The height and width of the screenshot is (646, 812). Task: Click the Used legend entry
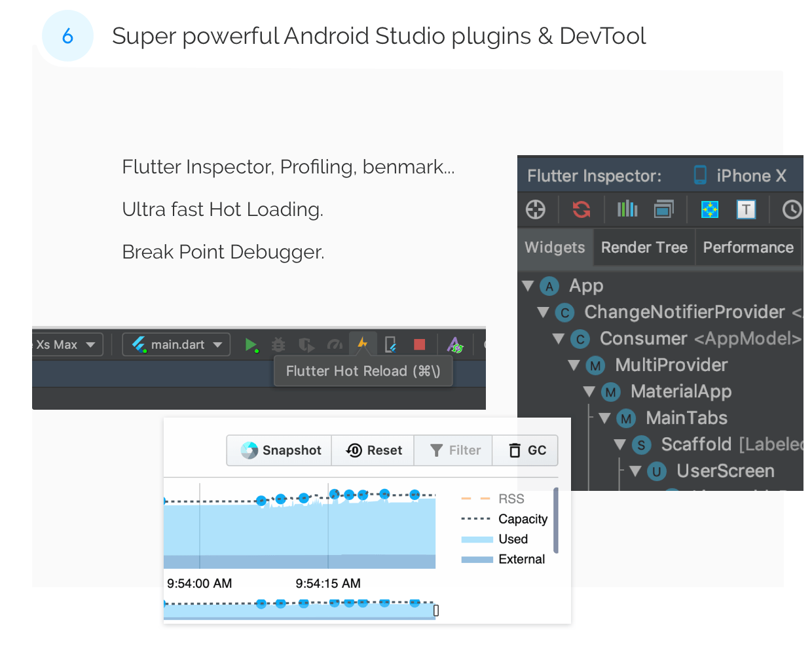[494, 539]
